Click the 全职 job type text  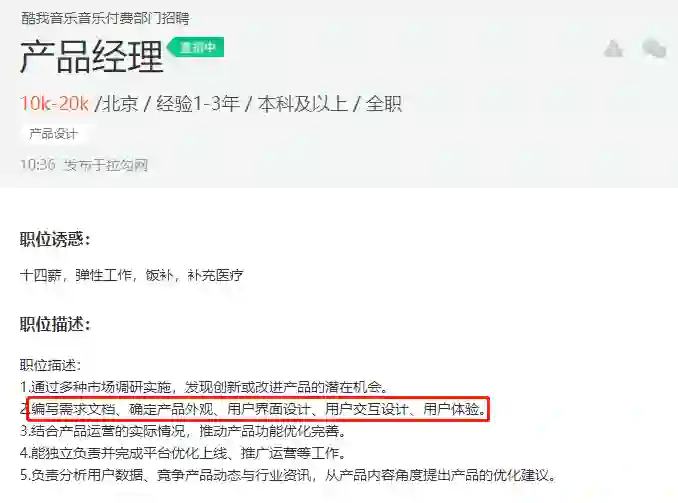(x=384, y=104)
